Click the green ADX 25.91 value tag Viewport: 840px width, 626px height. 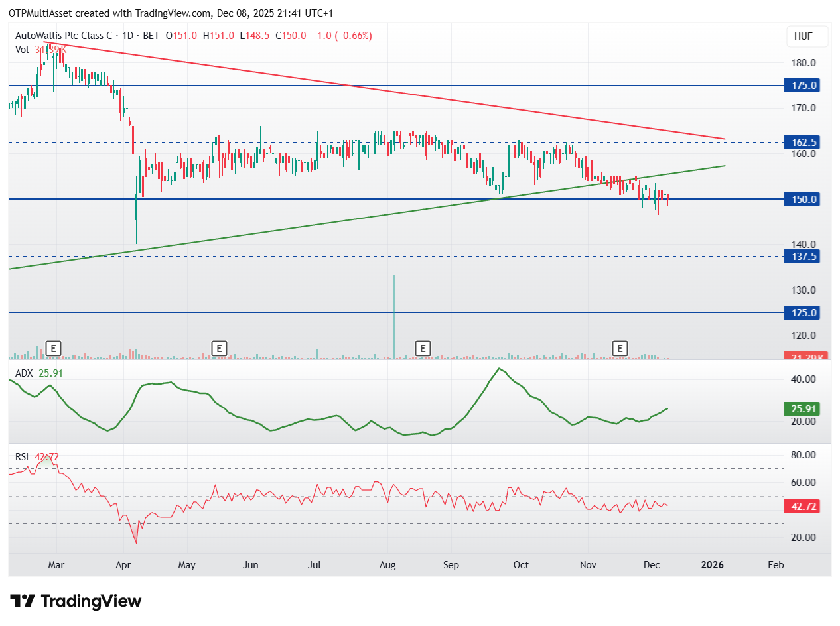pyautogui.click(x=801, y=409)
